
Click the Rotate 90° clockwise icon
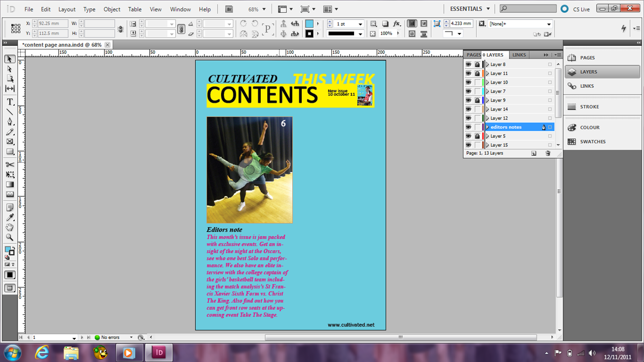pos(243,24)
